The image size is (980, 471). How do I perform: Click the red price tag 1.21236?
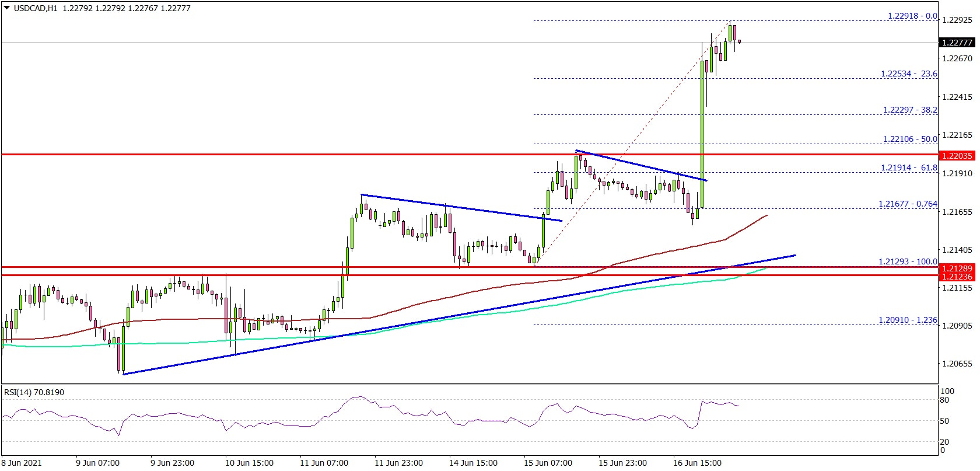(957, 277)
